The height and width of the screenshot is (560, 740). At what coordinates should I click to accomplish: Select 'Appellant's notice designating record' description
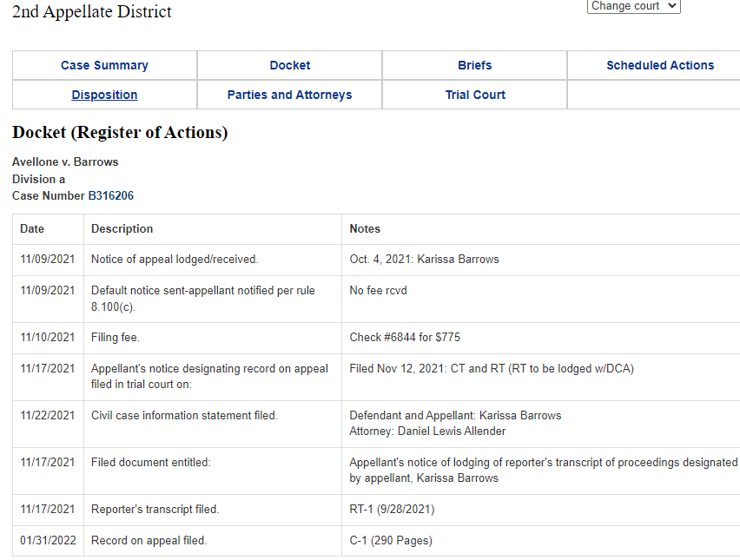(x=209, y=377)
